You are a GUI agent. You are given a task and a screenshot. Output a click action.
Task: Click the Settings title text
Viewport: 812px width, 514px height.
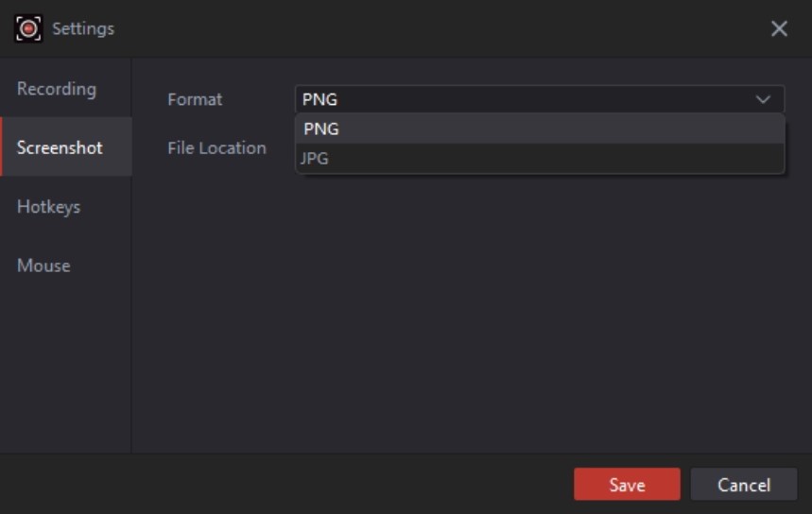[x=83, y=28]
